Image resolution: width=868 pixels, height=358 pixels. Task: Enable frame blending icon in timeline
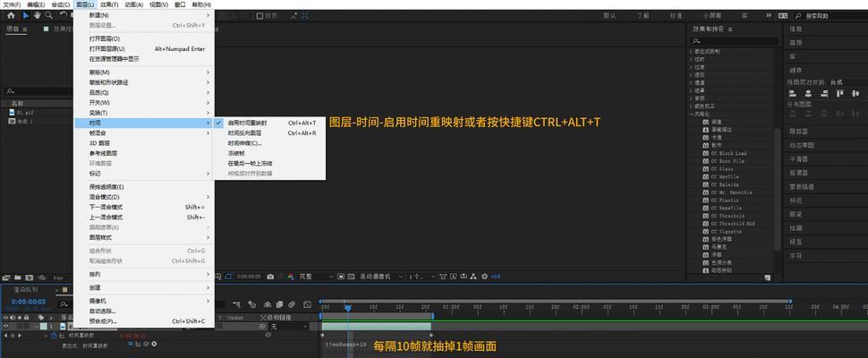279,304
